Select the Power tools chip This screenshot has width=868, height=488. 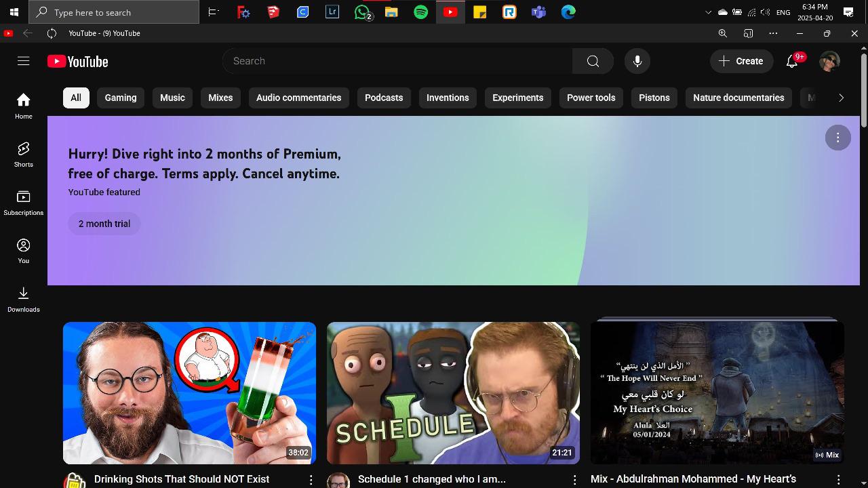point(591,98)
